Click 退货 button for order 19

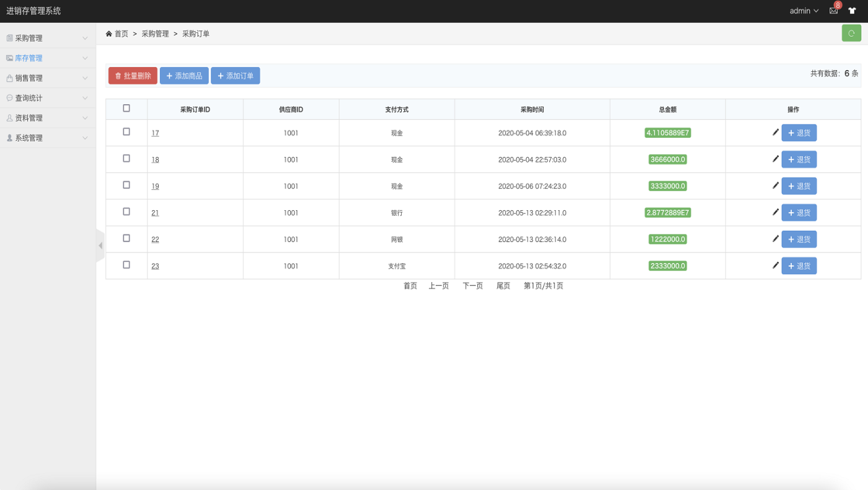tap(799, 186)
